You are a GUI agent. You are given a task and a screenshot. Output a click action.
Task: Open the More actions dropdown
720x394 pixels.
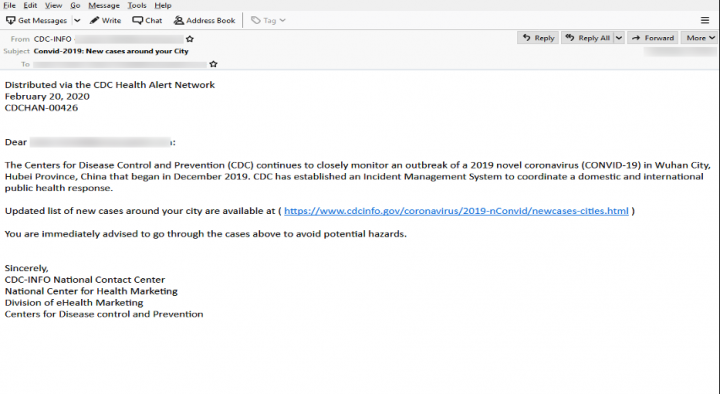coord(700,38)
